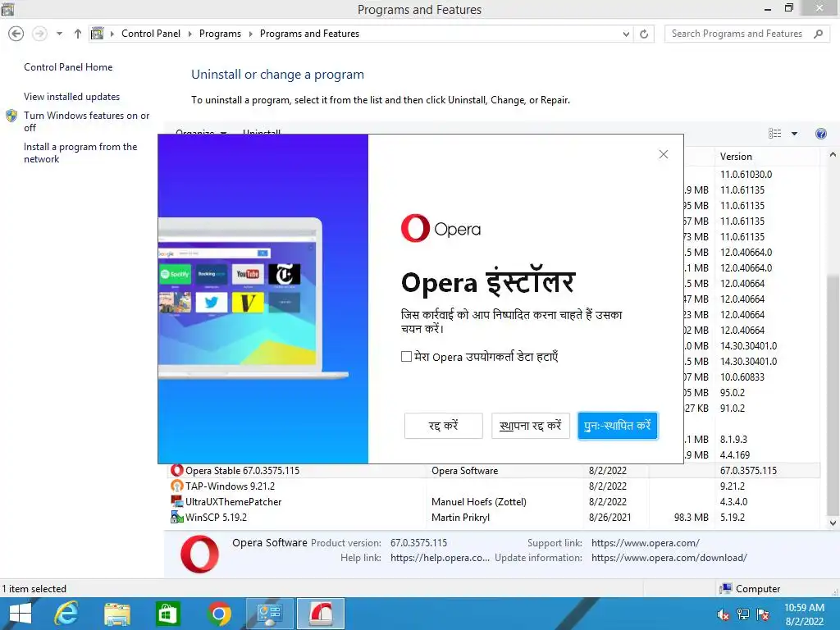The height and width of the screenshot is (630, 840).
Task: Click the large Opera logo in details pane
Action: click(199, 554)
